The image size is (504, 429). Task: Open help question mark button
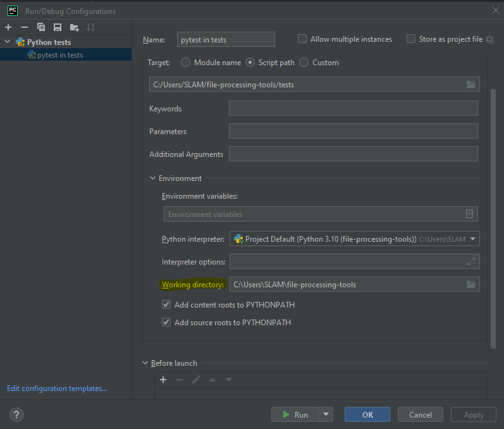[16, 414]
